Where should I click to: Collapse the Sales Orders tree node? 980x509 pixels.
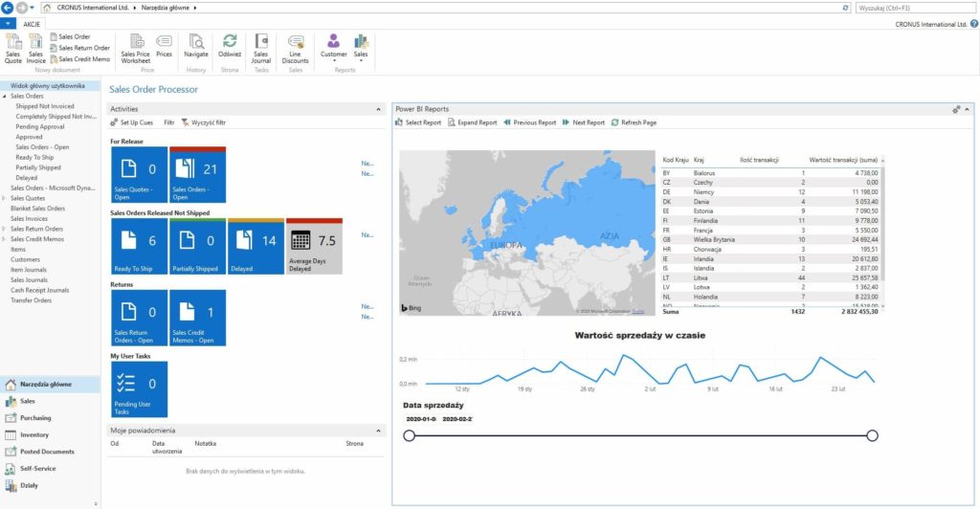[x=5, y=97]
